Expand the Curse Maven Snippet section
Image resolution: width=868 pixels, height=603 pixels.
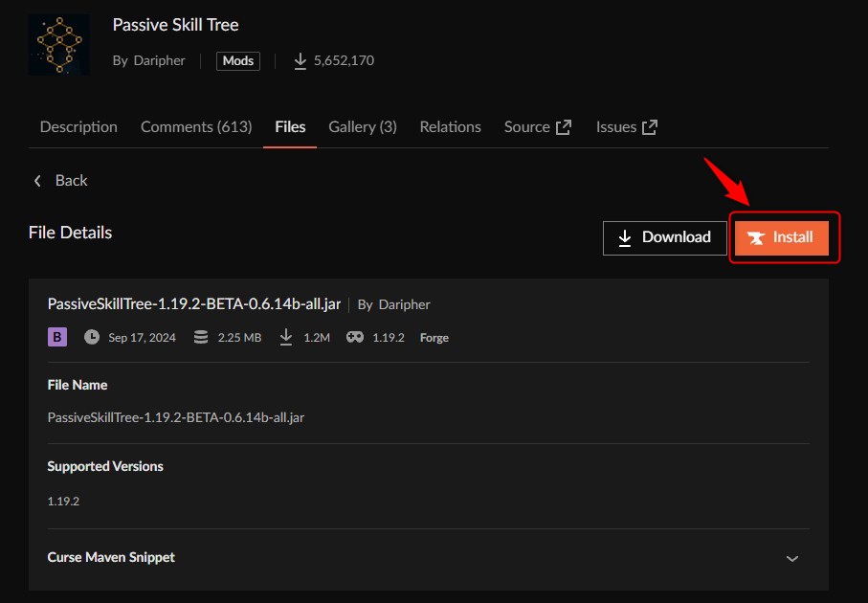tap(429, 558)
